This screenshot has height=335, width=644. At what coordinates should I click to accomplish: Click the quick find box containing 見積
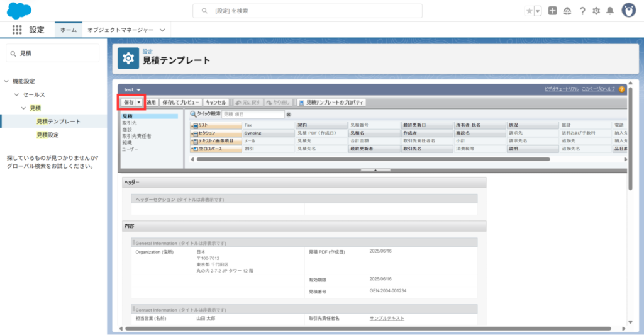coord(53,54)
